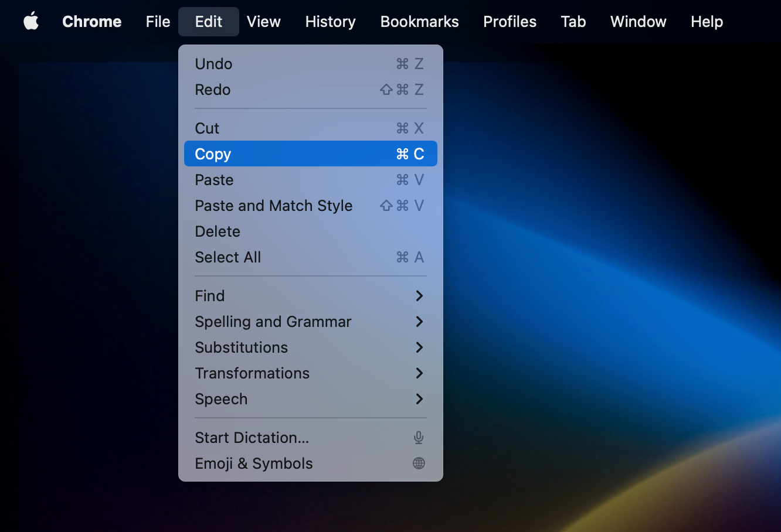Open the View menu

point(264,22)
